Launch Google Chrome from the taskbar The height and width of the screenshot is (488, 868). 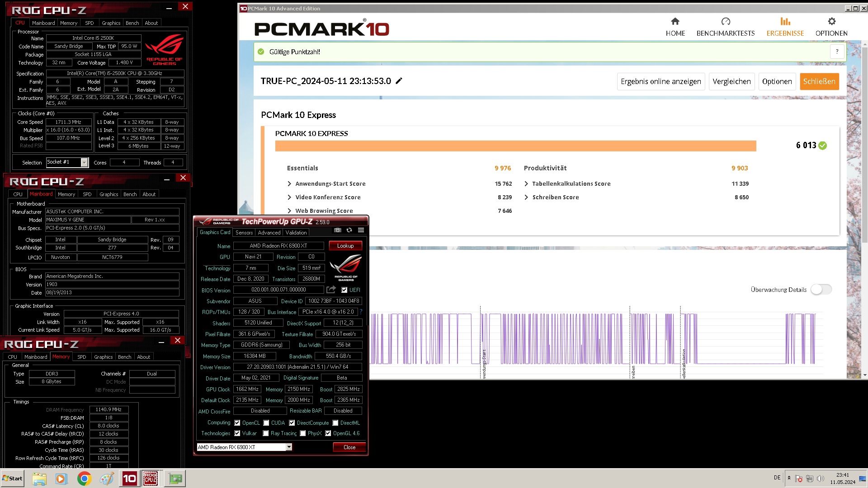click(84, 479)
